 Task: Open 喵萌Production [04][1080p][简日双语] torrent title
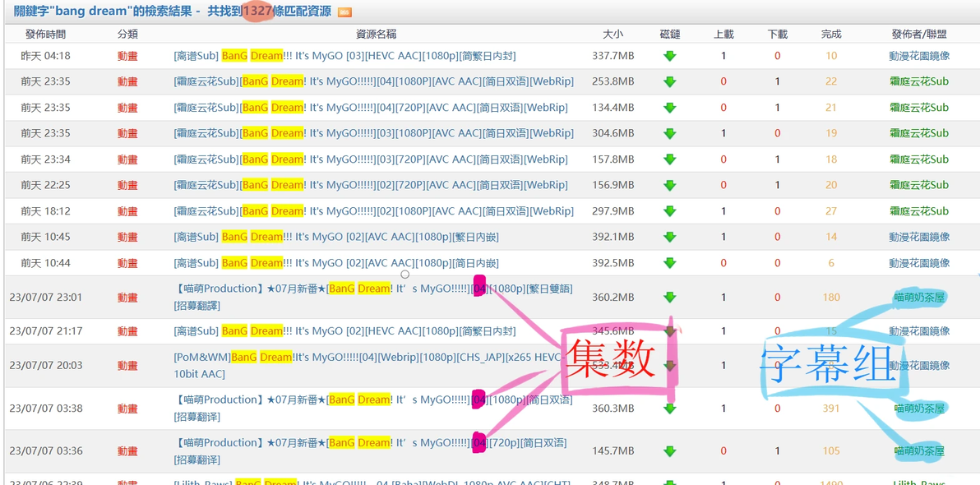click(x=372, y=408)
